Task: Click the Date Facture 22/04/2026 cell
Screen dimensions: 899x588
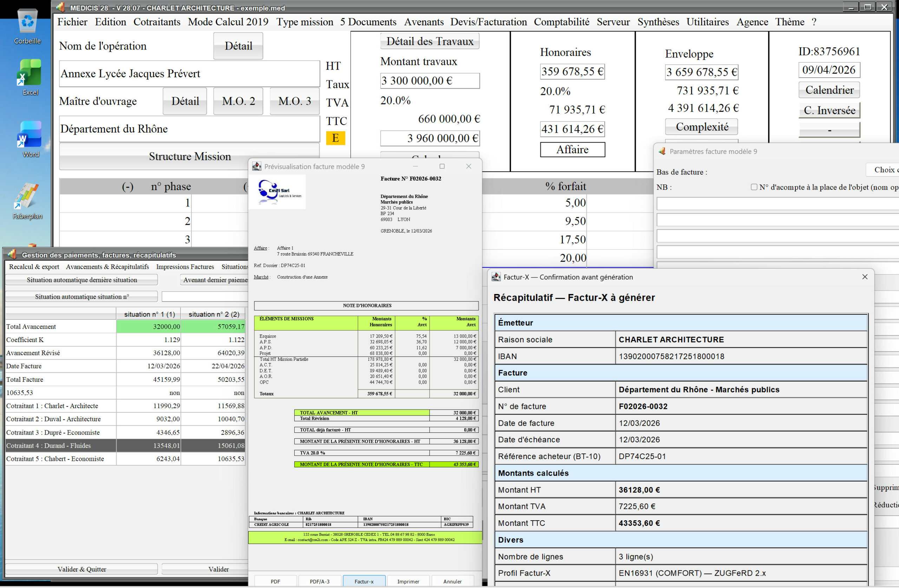Action: (x=214, y=366)
